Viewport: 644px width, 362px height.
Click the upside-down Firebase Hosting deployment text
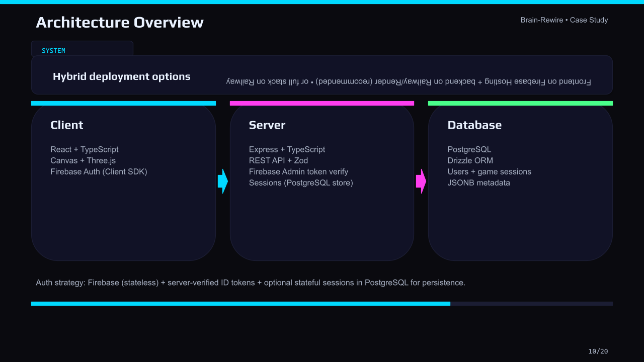click(x=409, y=81)
